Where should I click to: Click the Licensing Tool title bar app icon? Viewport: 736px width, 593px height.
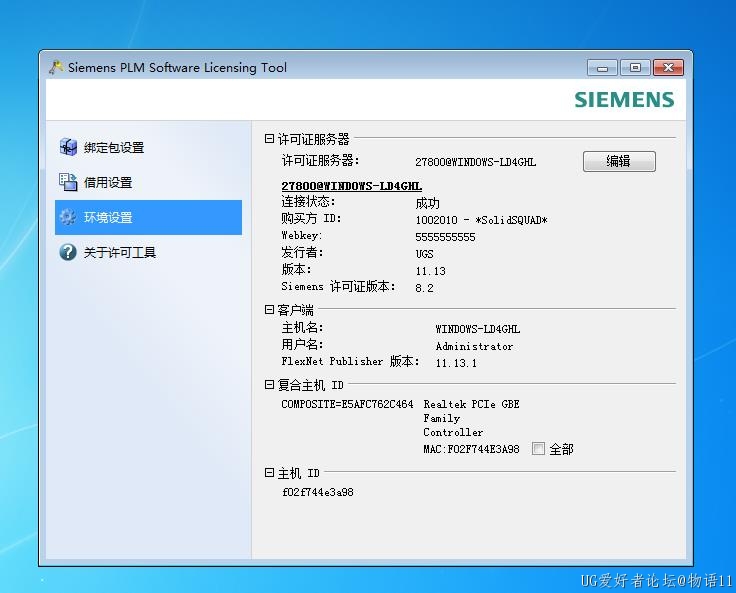(x=56, y=67)
